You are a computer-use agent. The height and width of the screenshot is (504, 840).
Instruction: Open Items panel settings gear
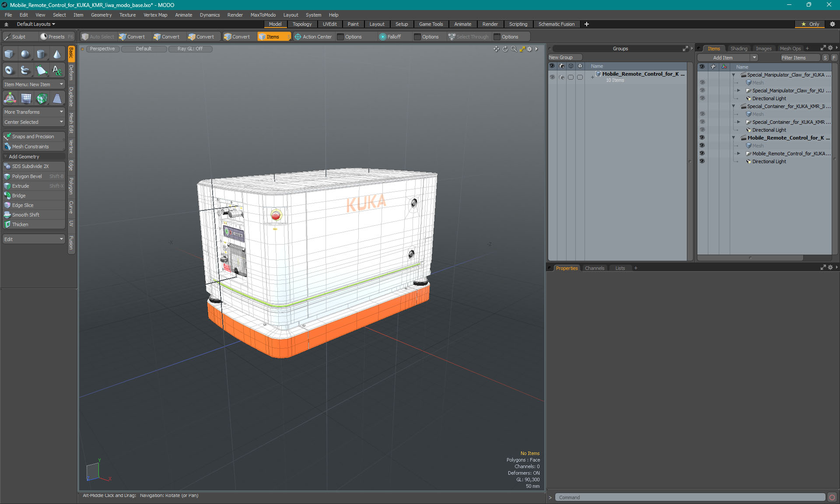830,48
